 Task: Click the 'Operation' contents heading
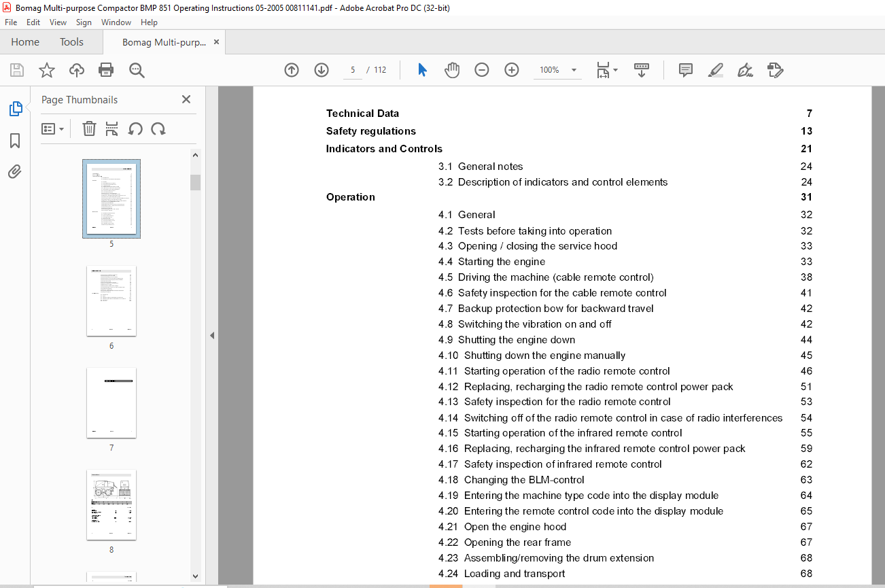[x=351, y=197]
